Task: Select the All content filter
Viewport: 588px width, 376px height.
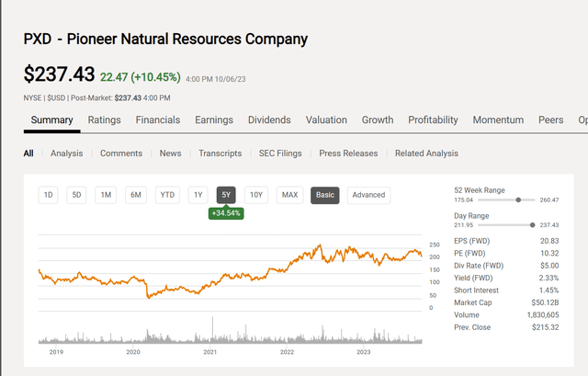Action: 28,154
